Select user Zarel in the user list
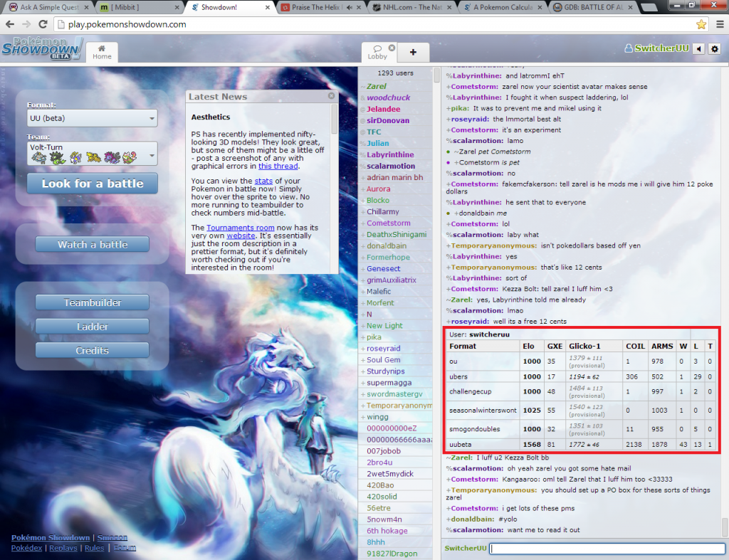Viewport: 729px width, 560px height. [x=376, y=86]
